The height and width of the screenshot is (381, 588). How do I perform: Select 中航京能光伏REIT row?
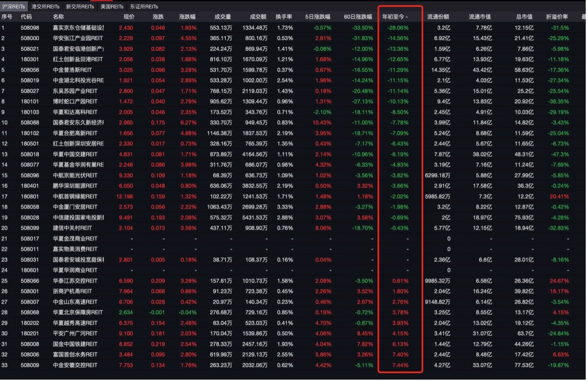294,175
